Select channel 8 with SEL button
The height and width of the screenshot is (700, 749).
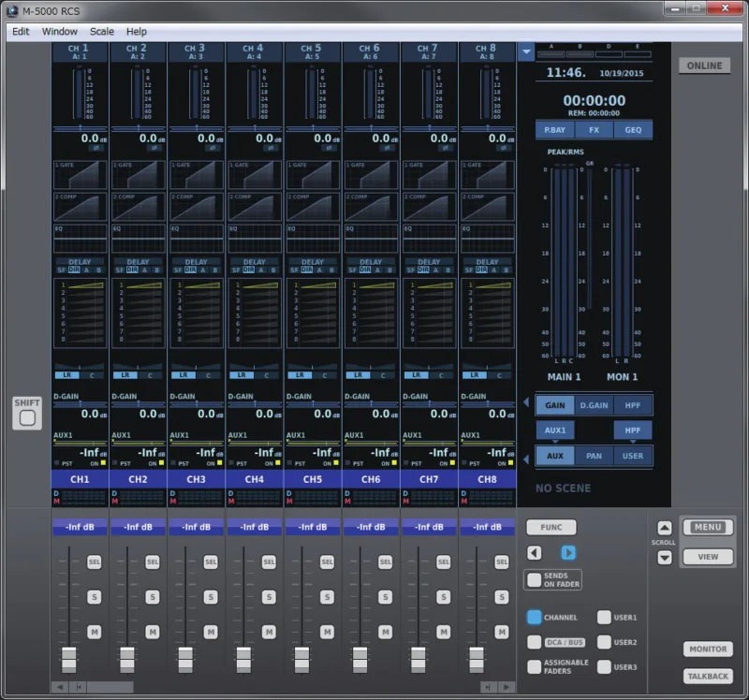click(502, 562)
